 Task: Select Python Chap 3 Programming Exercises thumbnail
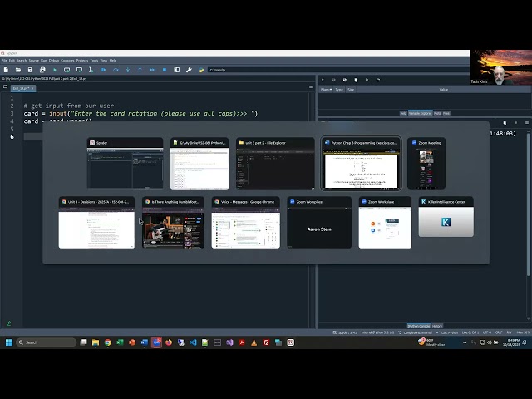click(361, 164)
